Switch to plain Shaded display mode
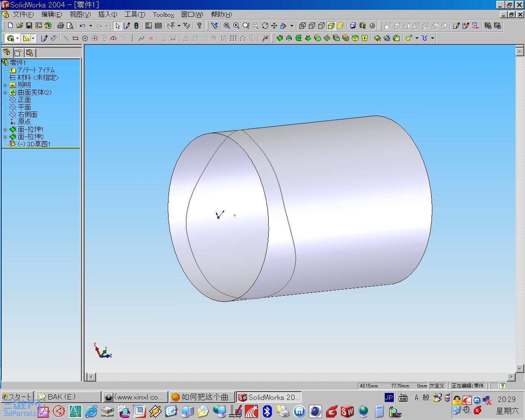This screenshot has height=420, width=525. [x=340, y=26]
